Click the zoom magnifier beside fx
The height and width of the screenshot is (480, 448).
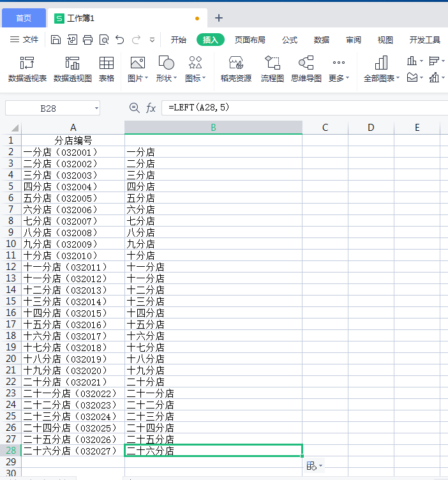pyautogui.click(x=135, y=108)
